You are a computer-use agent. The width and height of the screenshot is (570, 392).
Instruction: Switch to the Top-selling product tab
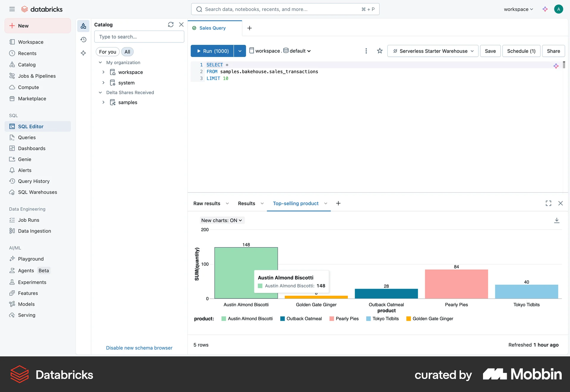295,203
